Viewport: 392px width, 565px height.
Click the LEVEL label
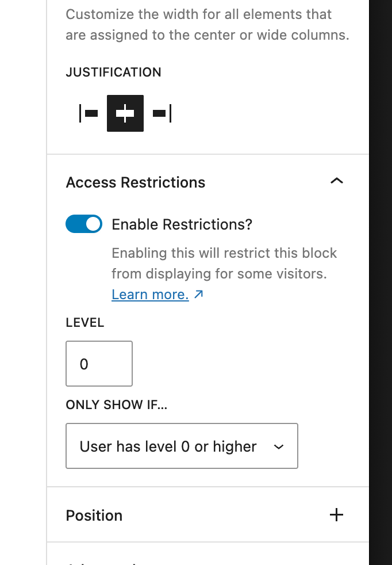pos(85,323)
